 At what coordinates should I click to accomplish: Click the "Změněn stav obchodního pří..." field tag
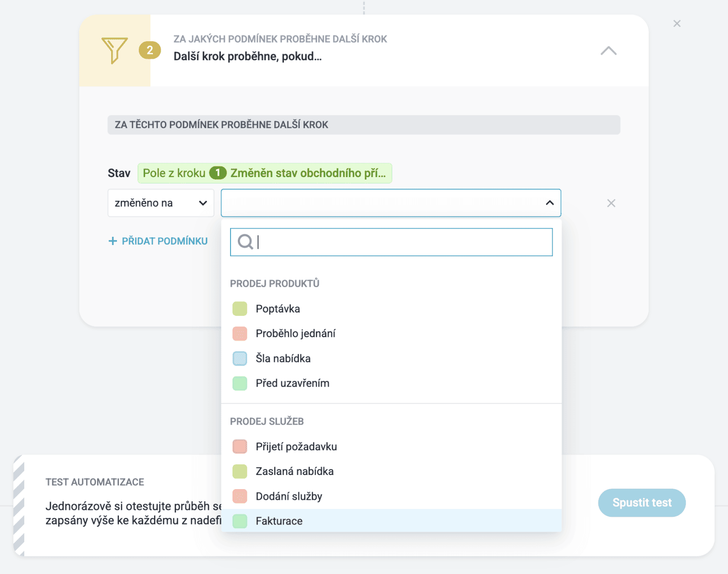pos(308,173)
